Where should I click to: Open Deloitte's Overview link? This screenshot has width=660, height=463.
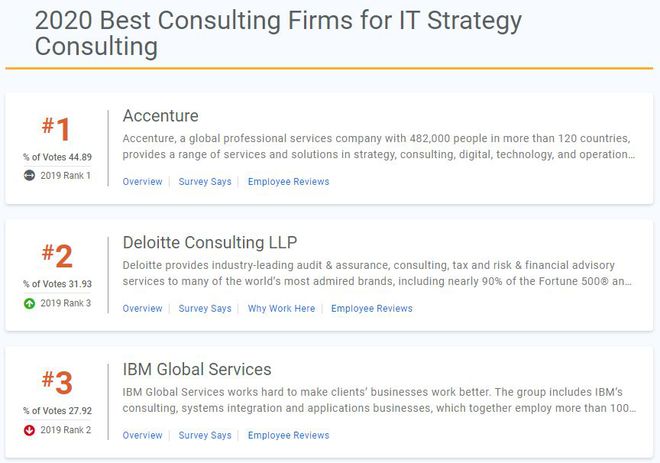click(x=142, y=309)
